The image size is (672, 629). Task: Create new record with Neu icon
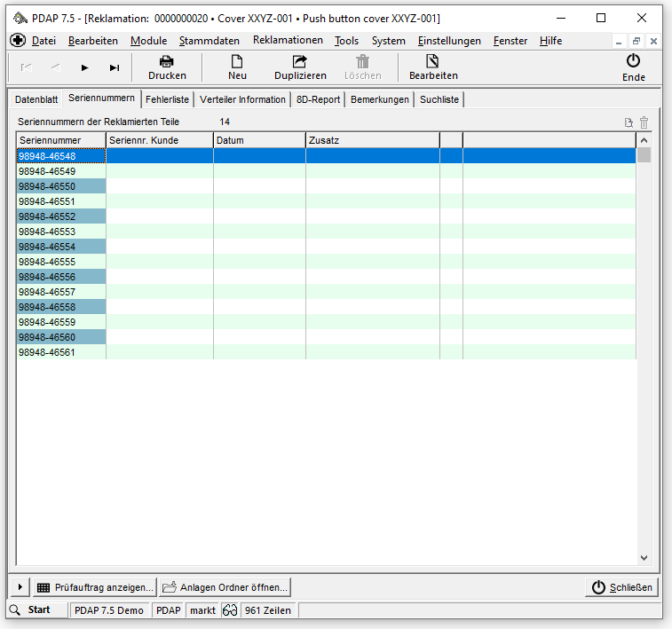237,62
